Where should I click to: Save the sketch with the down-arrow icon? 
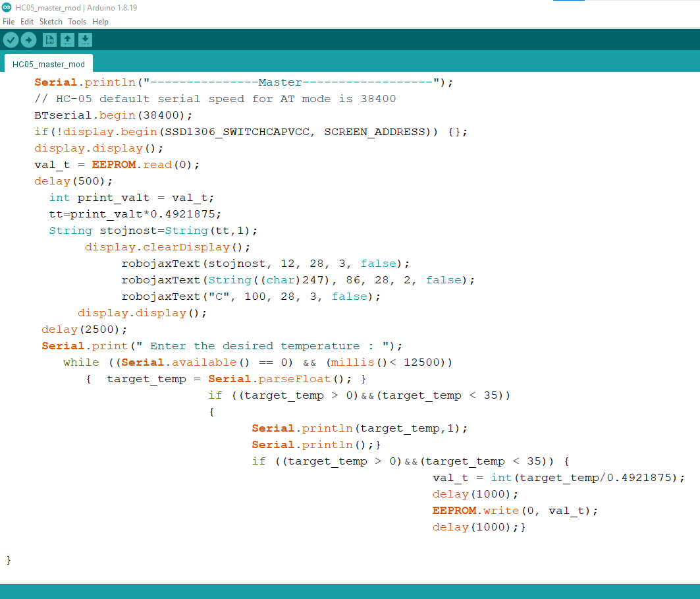pyautogui.click(x=85, y=40)
